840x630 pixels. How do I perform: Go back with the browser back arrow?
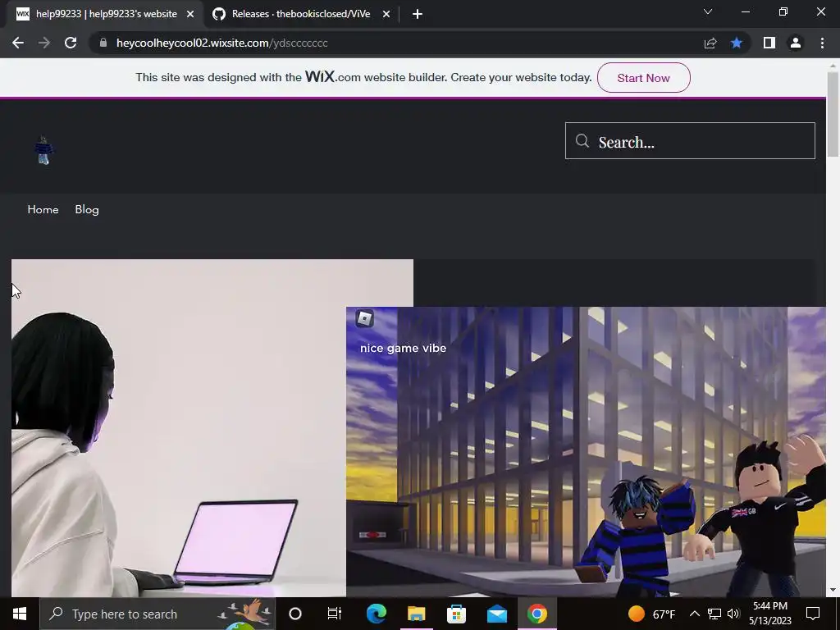(x=18, y=43)
